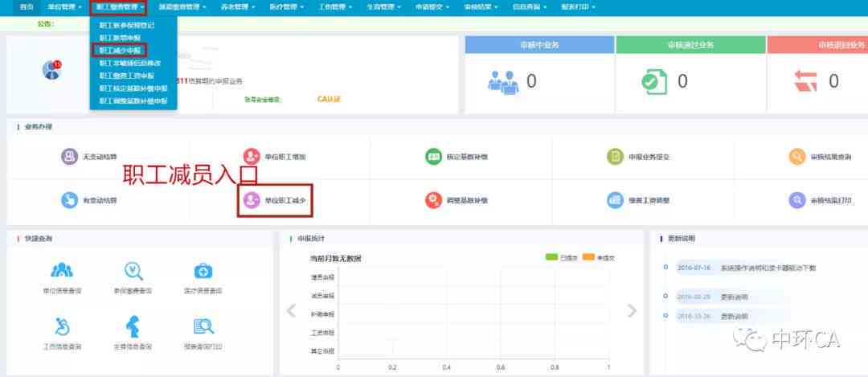The width and height of the screenshot is (868, 377).
Task: Expand the 生育管理 dropdown menu
Action: pyautogui.click(x=383, y=7)
